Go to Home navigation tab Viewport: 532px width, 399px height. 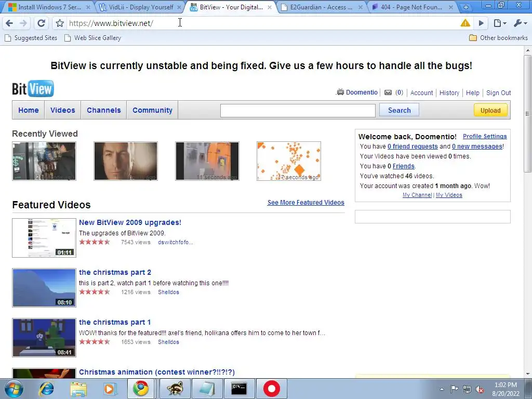(x=29, y=110)
